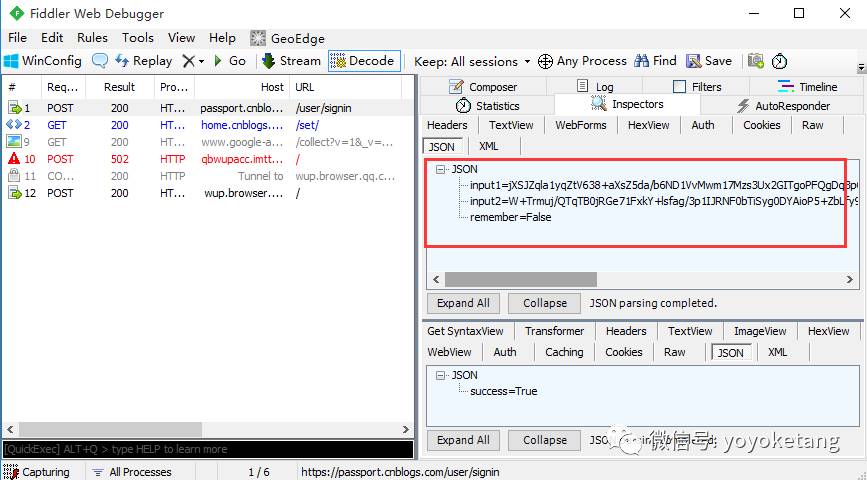Open the Timeline tab
This screenshot has width=867, height=480.
click(807, 86)
